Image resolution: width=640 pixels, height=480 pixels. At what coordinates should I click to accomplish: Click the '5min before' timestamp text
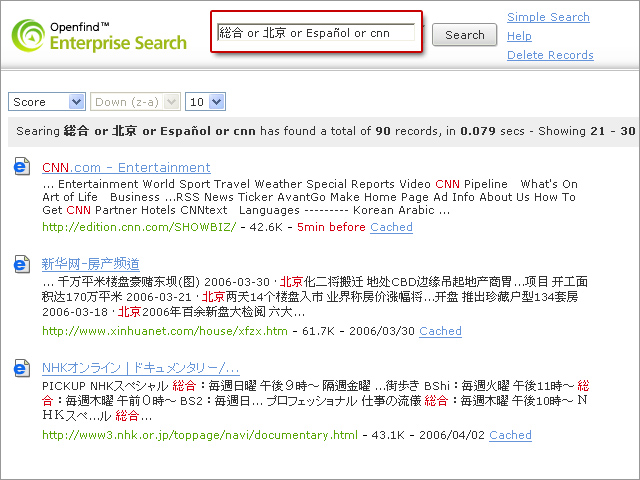tap(331, 227)
